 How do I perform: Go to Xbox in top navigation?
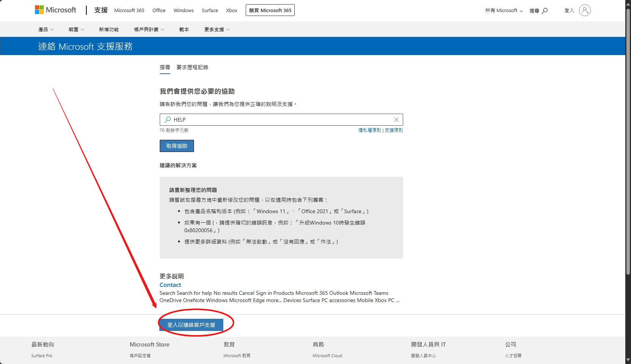click(x=232, y=11)
